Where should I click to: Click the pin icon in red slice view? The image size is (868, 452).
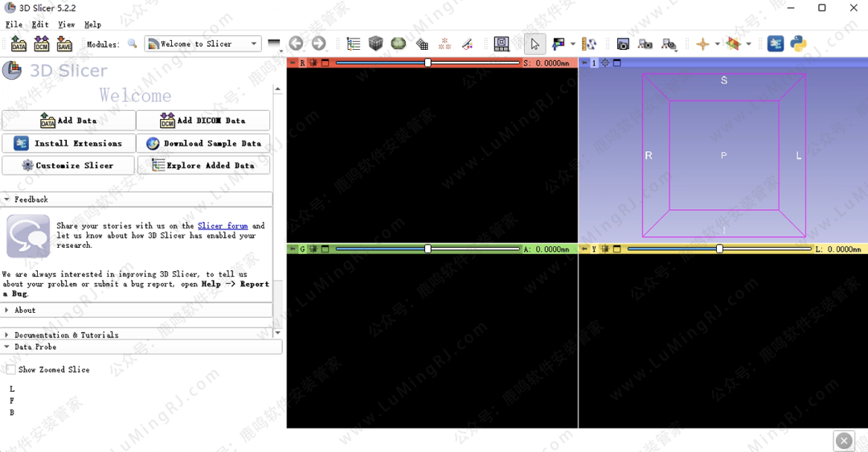[x=293, y=64]
